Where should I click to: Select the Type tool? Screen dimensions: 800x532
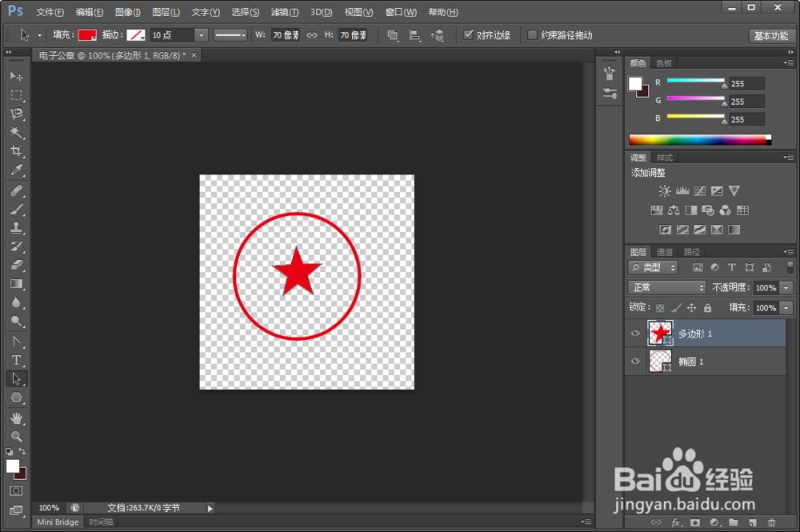16,360
